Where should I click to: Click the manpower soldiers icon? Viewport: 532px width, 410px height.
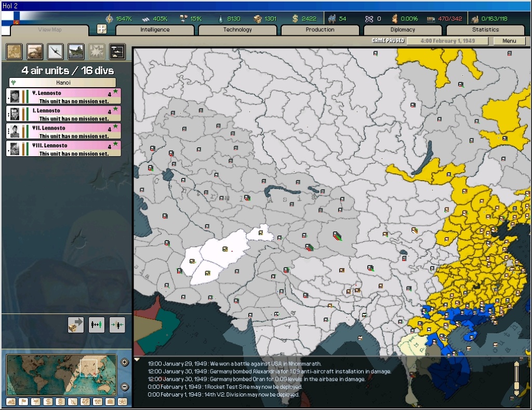point(332,19)
